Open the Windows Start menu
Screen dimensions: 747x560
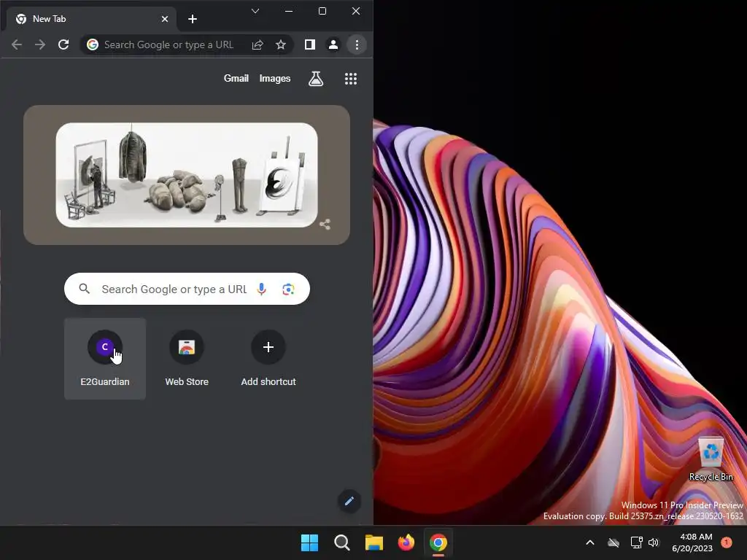point(309,542)
